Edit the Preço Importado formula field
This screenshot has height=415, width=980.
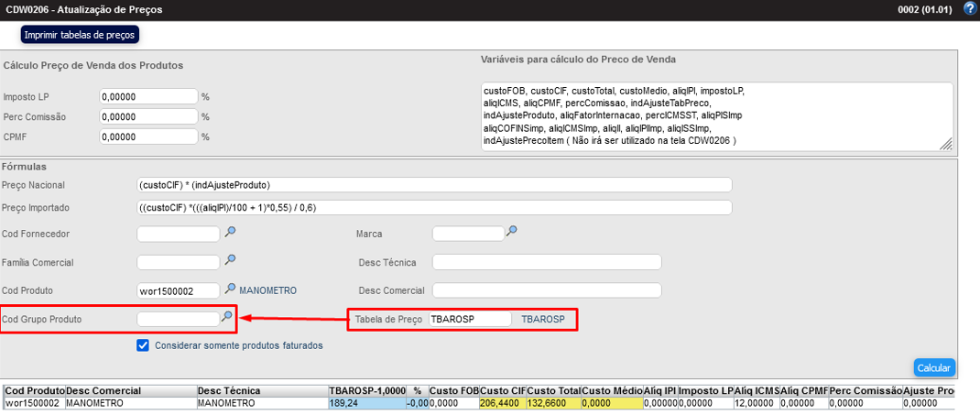(x=433, y=207)
